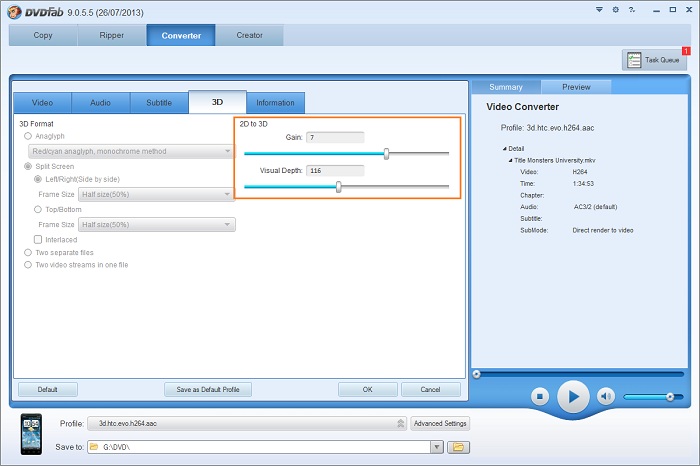
Task: Collapse Title Monsters University.mkv node
Action: (511, 160)
